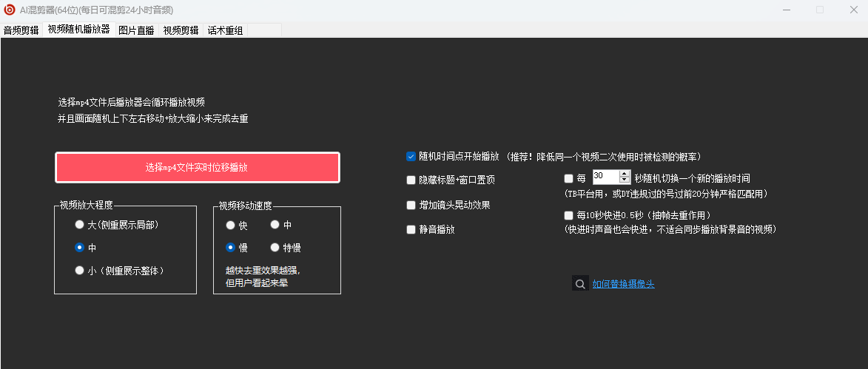
Task: Select 大（侧重展示局部）zoom level
Action: pyautogui.click(x=80, y=224)
